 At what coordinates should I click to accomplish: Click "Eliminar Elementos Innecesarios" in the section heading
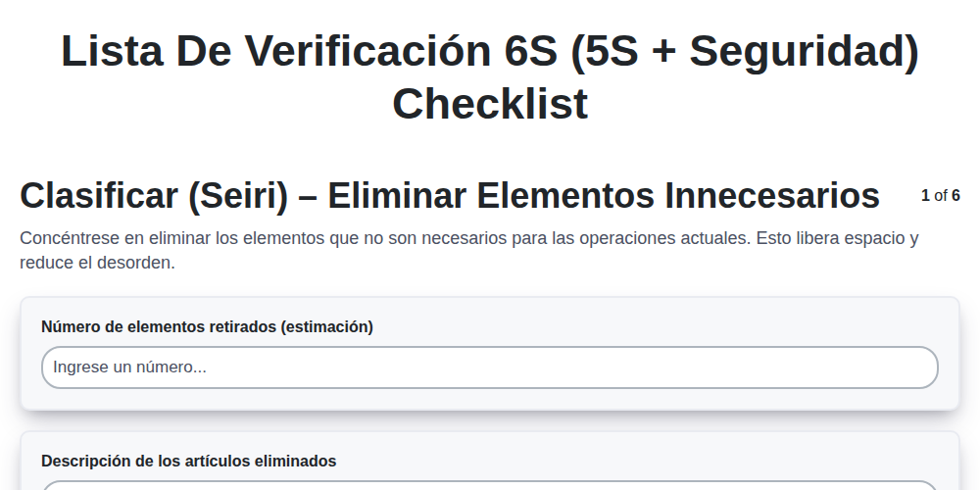point(604,196)
